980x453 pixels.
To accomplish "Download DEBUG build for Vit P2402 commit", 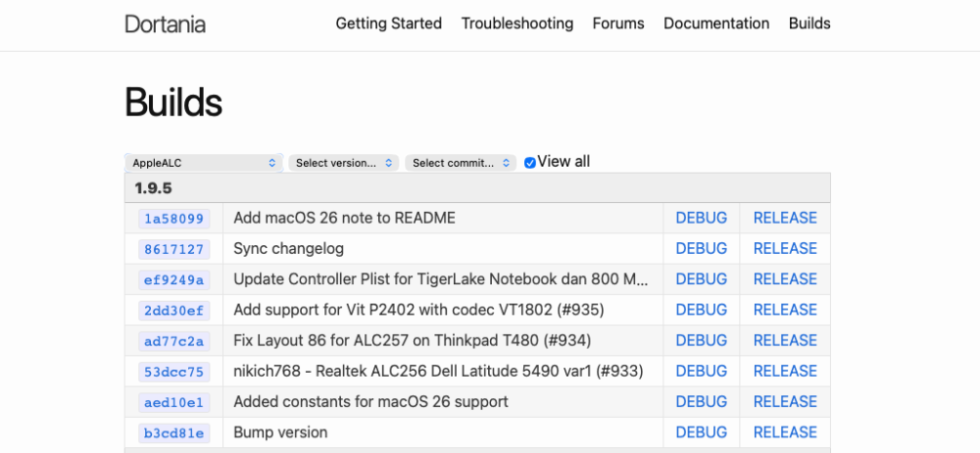I will [x=702, y=310].
